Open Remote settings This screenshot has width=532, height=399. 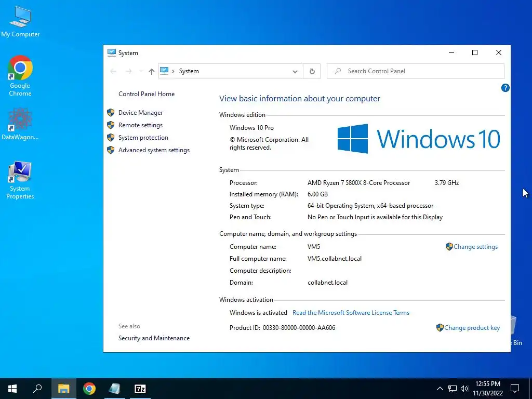pos(140,125)
